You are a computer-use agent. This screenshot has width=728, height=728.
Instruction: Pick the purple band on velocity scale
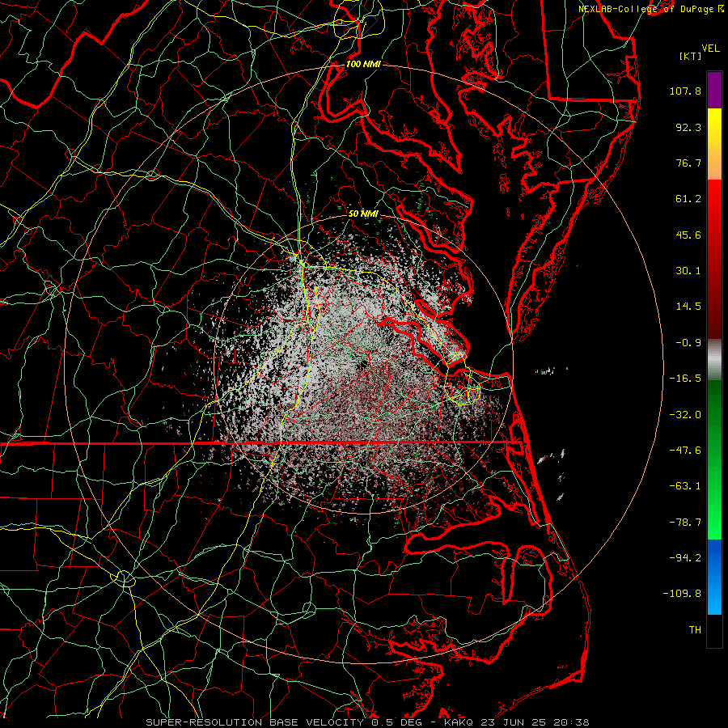coord(714,90)
